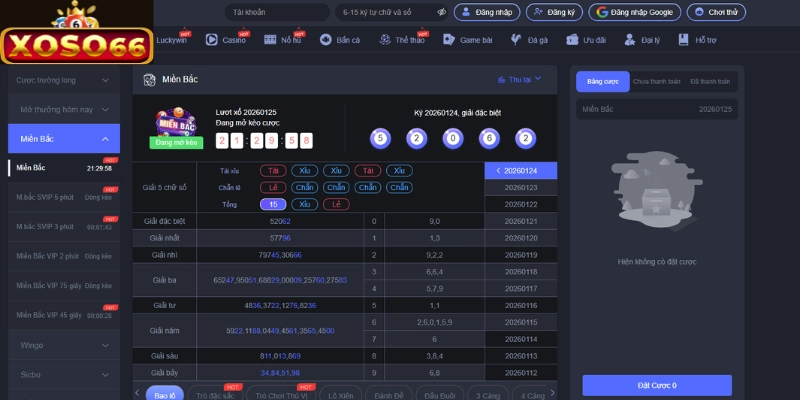Switch to Đã thanh toán tab
The image size is (800, 400).
(x=710, y=82)
